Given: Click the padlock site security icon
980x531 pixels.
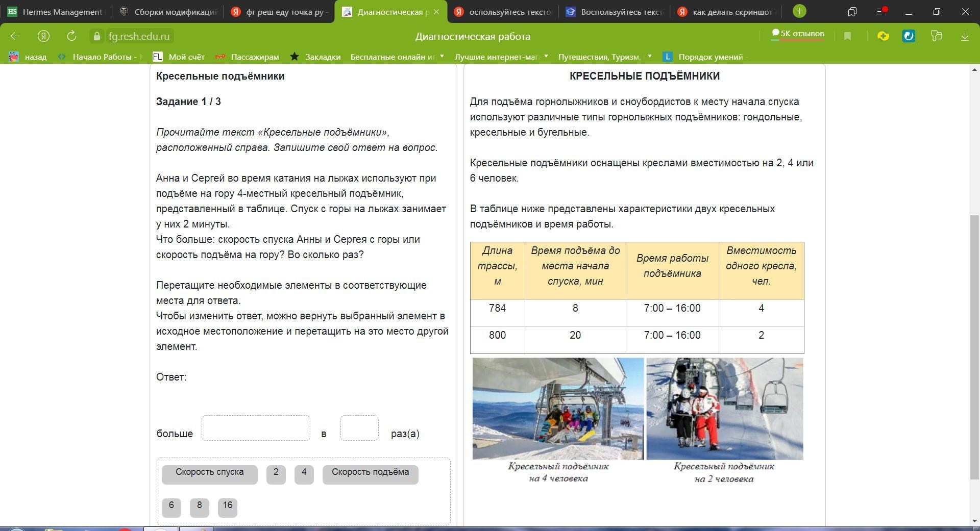Looking at the screenshot, I should coord(97,36).
